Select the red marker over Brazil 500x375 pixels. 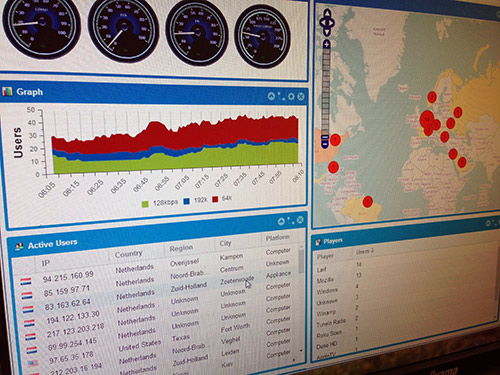368,201
